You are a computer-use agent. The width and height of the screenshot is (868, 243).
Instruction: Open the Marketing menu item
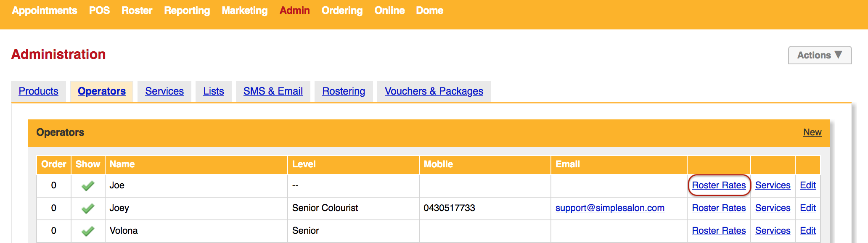pos(244,11)
